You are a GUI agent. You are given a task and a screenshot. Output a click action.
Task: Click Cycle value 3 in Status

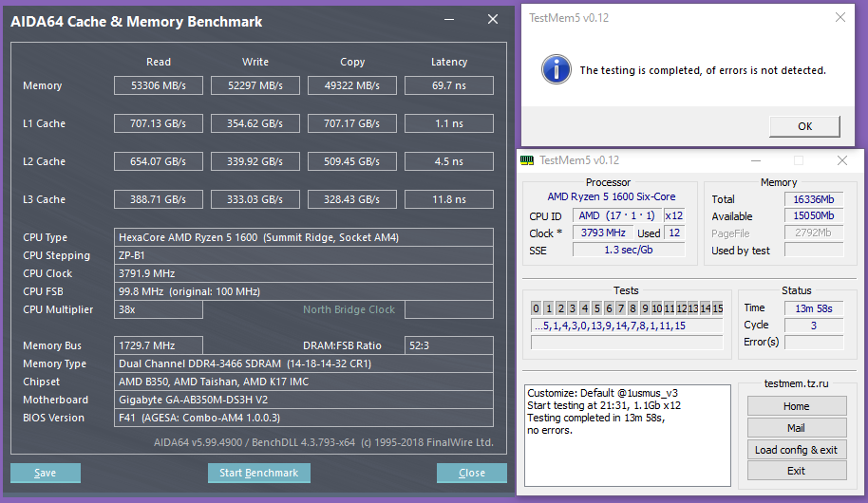pos(814,326)
